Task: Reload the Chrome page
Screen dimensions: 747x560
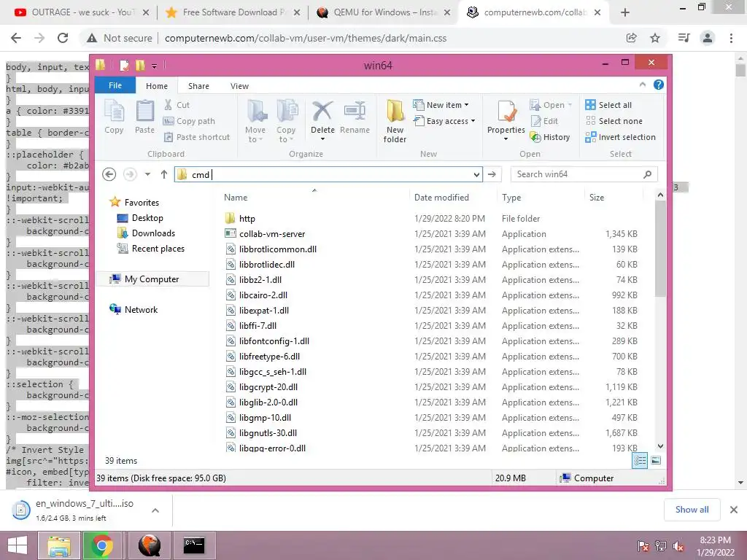Action: (x=63, y=38)
